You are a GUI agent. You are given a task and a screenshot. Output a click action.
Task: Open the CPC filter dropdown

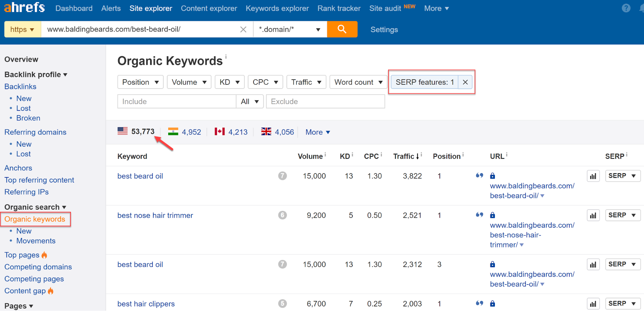(265, 82)
